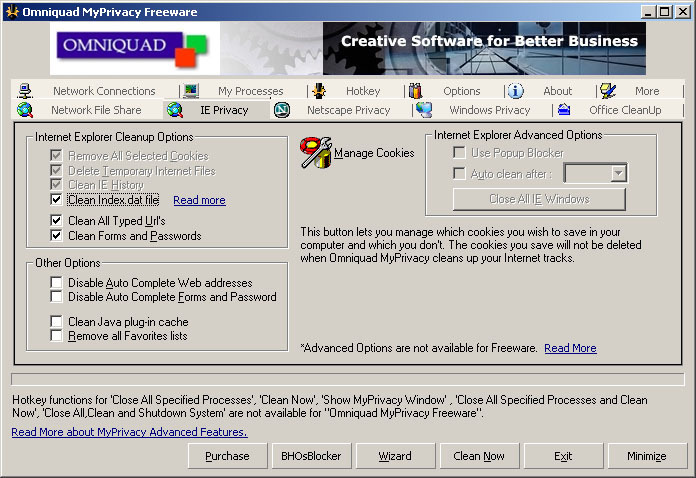Click the Use Popup Blocker checkbox
This screenshot has width=696, height=478.
click(459, 153)
